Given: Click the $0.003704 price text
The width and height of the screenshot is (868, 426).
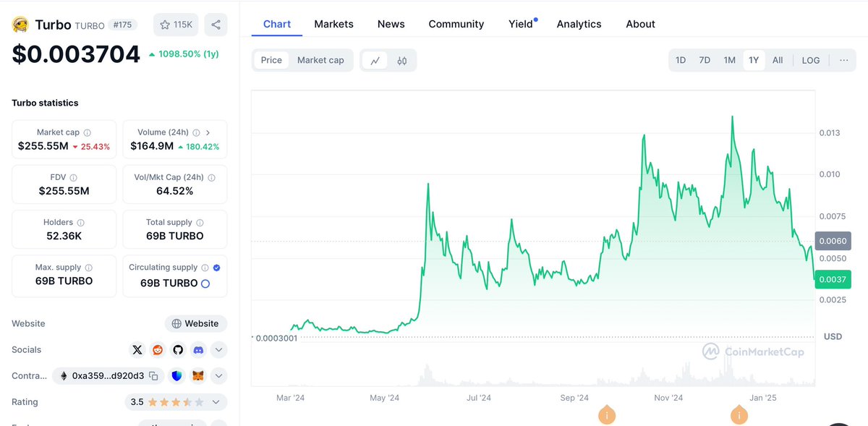Looking at the screenshot, I should 76,54.
